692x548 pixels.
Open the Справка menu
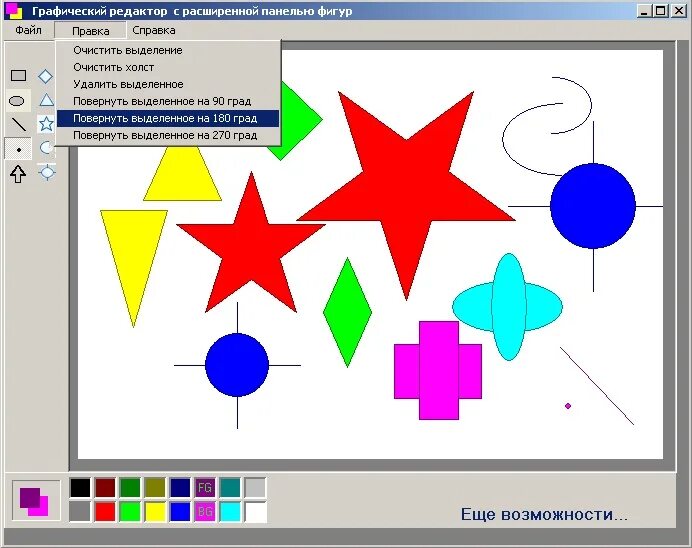point(154,30)
